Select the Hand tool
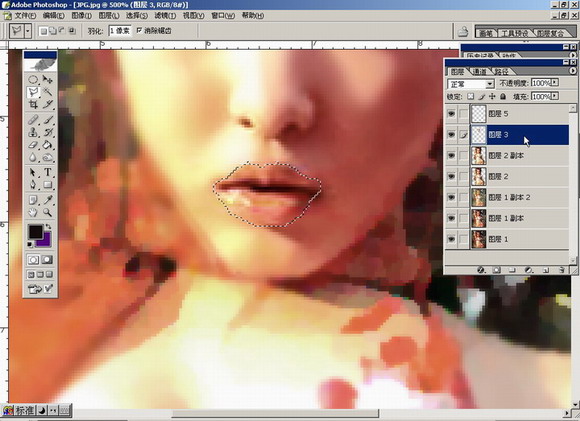This screenshot has width=580, height=421. [x=33, y=213]
